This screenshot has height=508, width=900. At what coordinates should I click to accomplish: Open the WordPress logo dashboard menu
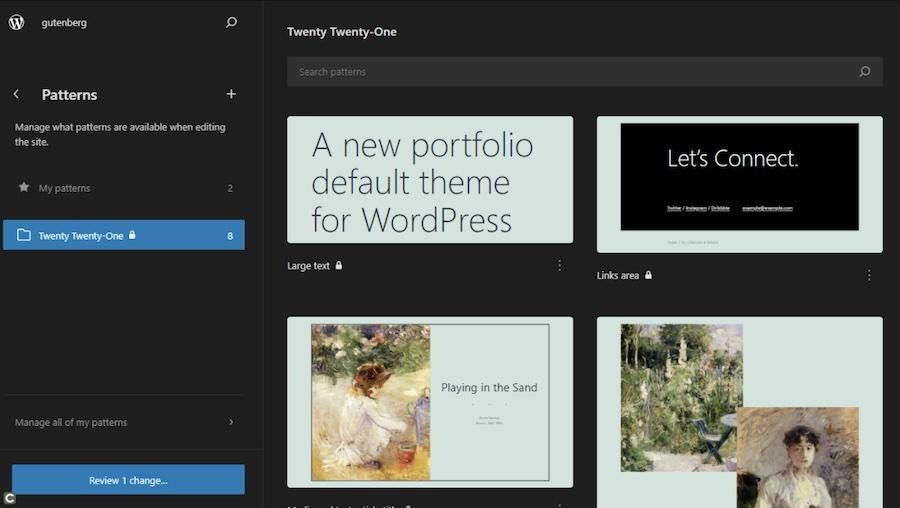pyautogui.click(x=17, y=22)
